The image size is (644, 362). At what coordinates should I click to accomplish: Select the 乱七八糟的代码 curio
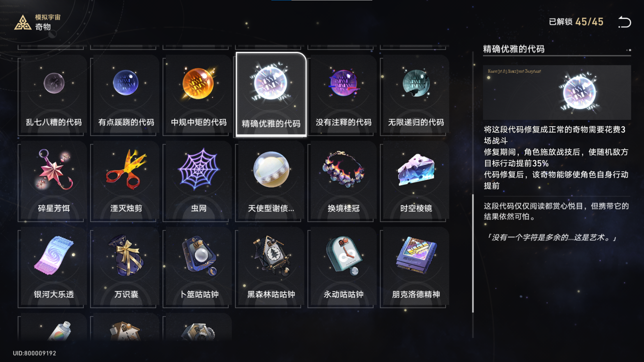tap(54, 95)
